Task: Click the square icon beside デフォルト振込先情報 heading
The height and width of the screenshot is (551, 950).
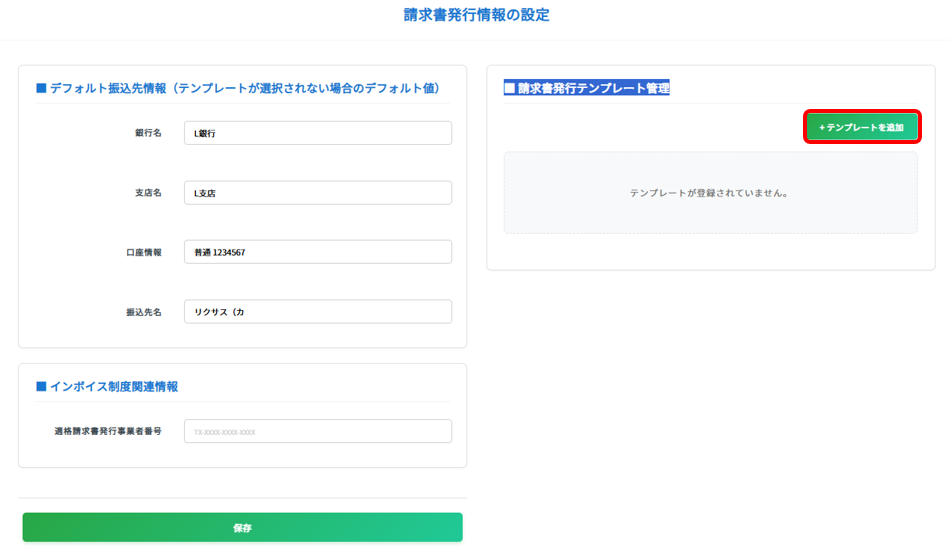Action: [x=41, y=88]
